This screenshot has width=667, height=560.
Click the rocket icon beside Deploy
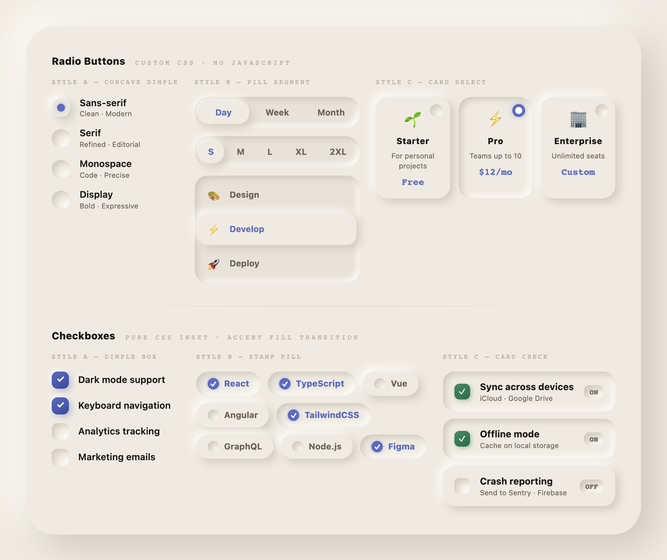(214, 264)
